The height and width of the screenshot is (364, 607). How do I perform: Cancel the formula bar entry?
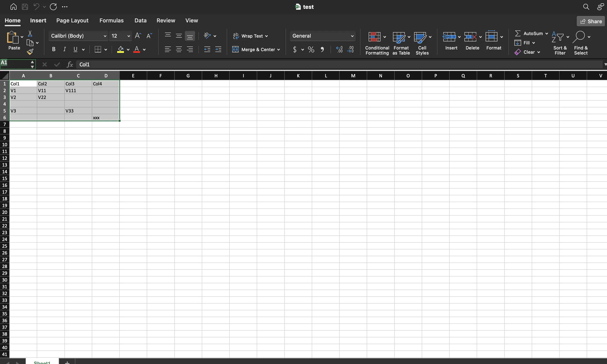pos(44,64)
